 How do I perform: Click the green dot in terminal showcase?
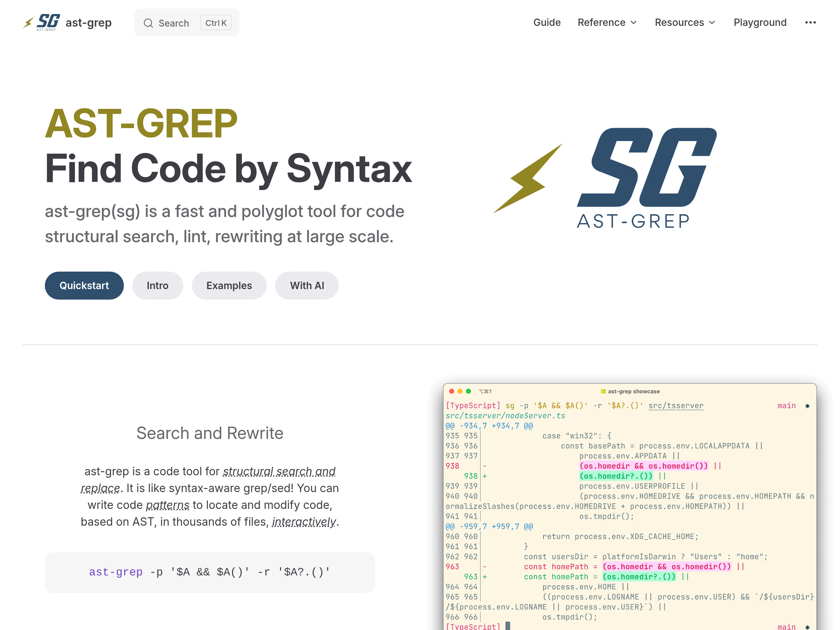[x=469, y=391]
